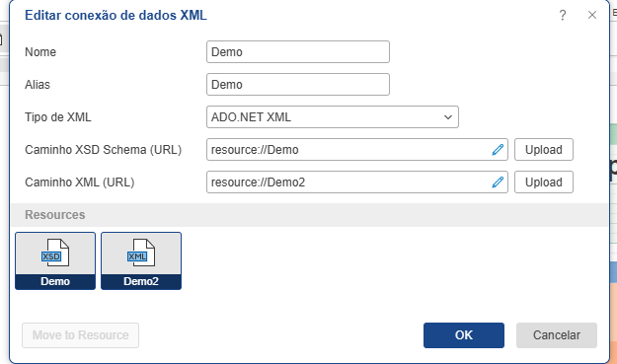The width and height of the screenshot is (617, 364).
Task: Click the Alias label
Action: [38, 85]
